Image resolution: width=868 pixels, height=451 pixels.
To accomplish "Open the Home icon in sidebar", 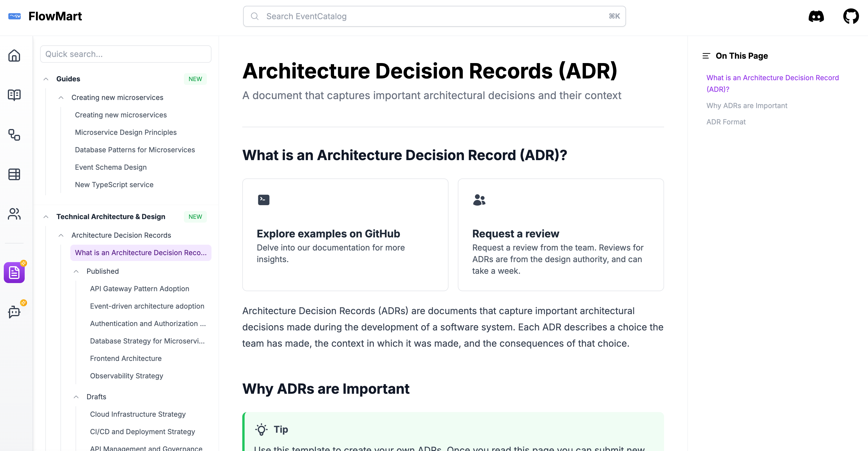I will click(14, 56).
